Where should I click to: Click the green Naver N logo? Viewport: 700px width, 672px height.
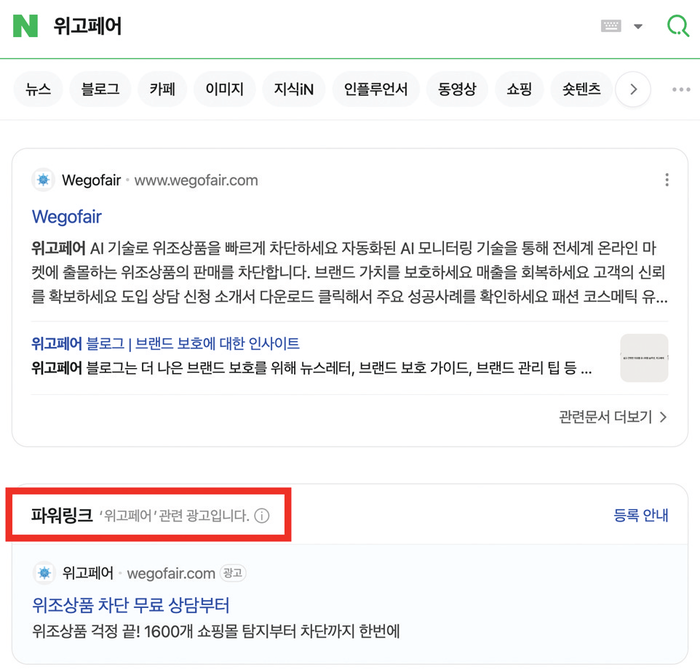coord(25,26)
